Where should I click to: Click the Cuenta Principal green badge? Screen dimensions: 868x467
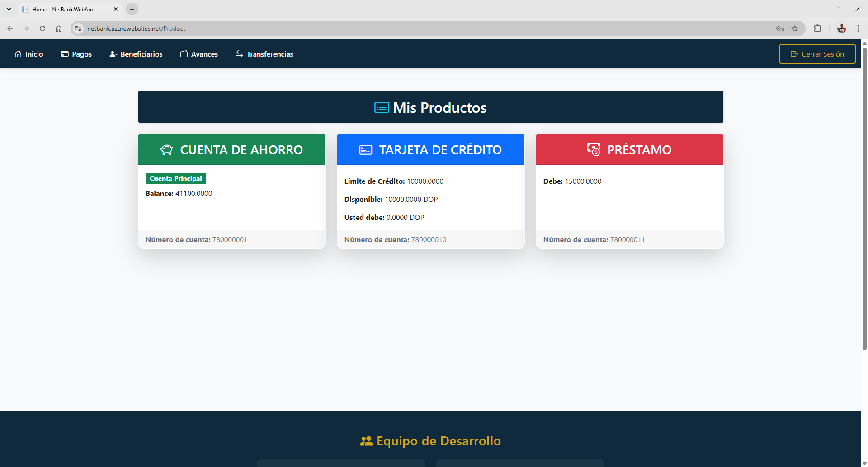176,179
